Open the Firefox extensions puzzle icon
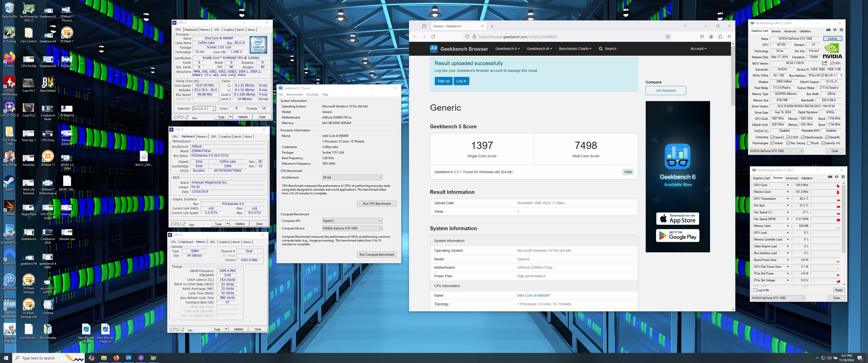 click(x=720, y=37)
